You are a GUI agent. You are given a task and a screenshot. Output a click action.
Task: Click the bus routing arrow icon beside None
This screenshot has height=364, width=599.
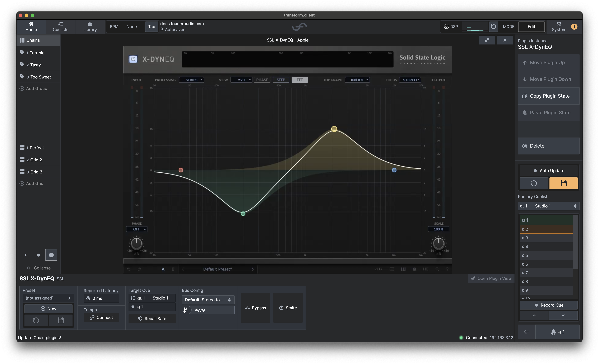(x=185, y=310)
